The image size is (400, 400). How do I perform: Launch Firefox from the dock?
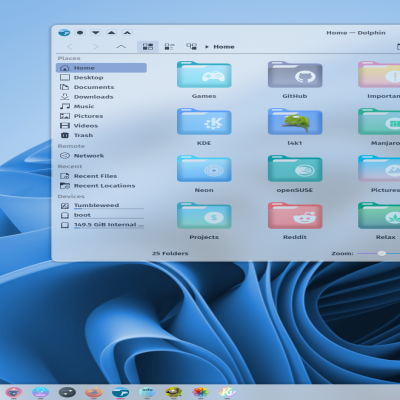[94, 392]
